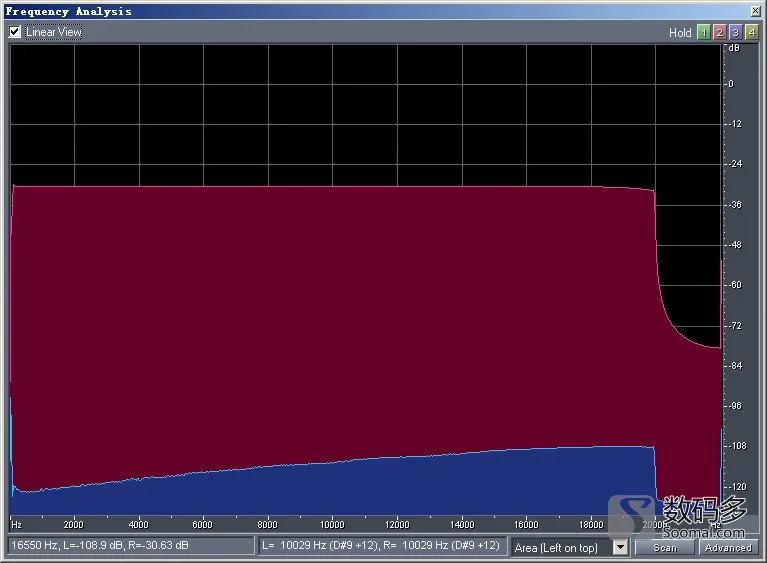Image resolution: width=767 pixels, height=563 pixels.
Task: Click the -36 dB scale label
Action: (x=735, y=205)
